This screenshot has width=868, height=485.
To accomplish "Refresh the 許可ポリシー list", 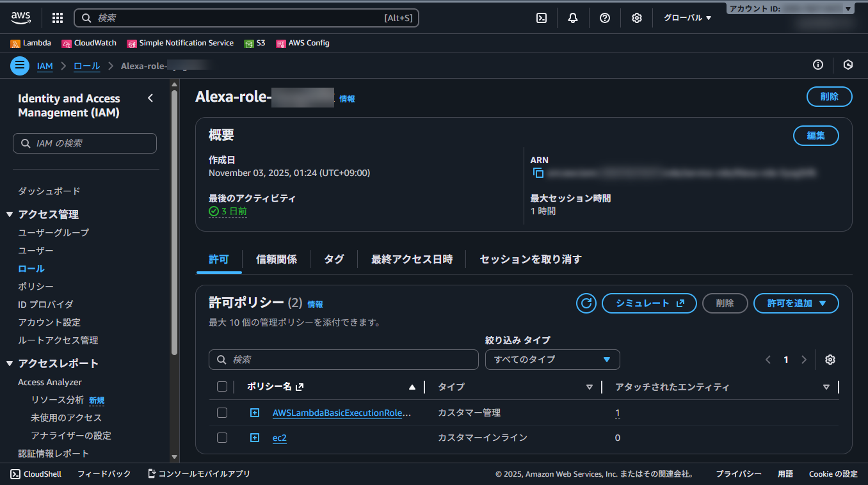I will (x=586, y=303).
